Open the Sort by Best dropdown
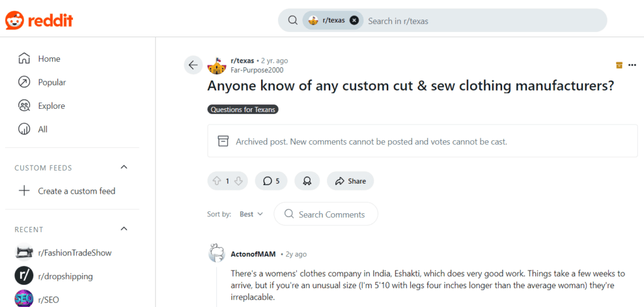 [x=251, y=214]
